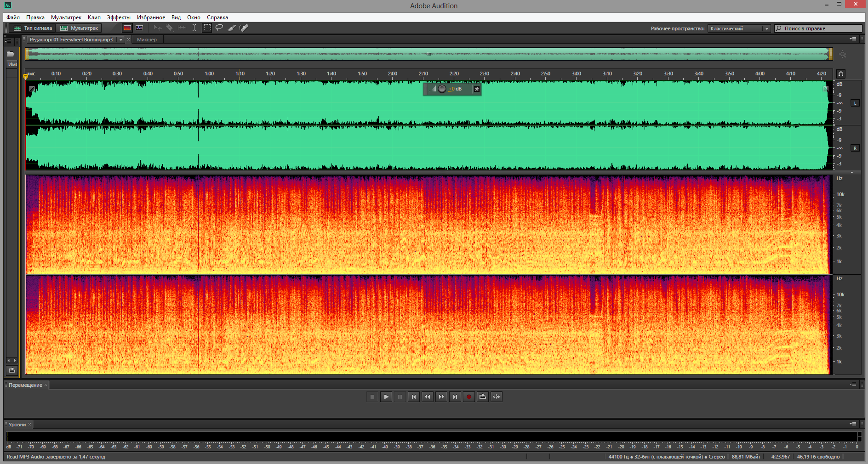Switch to the Мультитрек view
This screenshot has width=868, height=464.
(x=79, y=28)
